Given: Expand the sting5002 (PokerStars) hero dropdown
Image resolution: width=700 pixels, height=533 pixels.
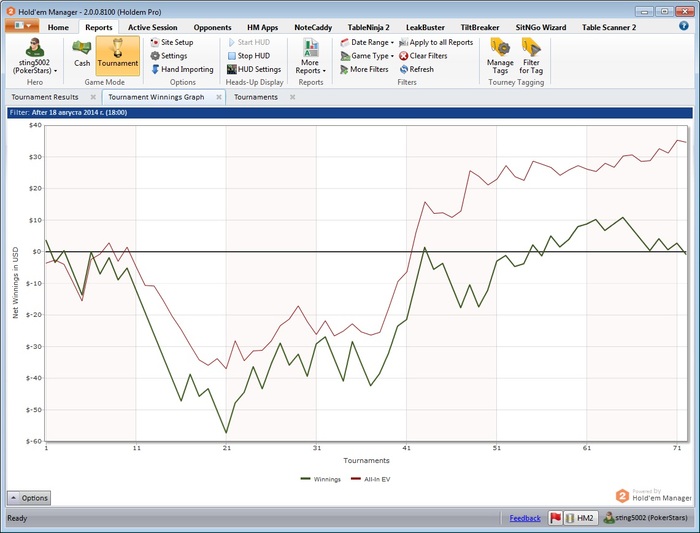Looking at the screenshot, I should point(55,71).
